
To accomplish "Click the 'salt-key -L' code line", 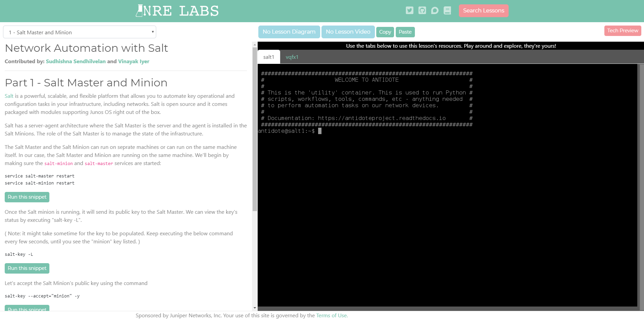I will [19, 254].
